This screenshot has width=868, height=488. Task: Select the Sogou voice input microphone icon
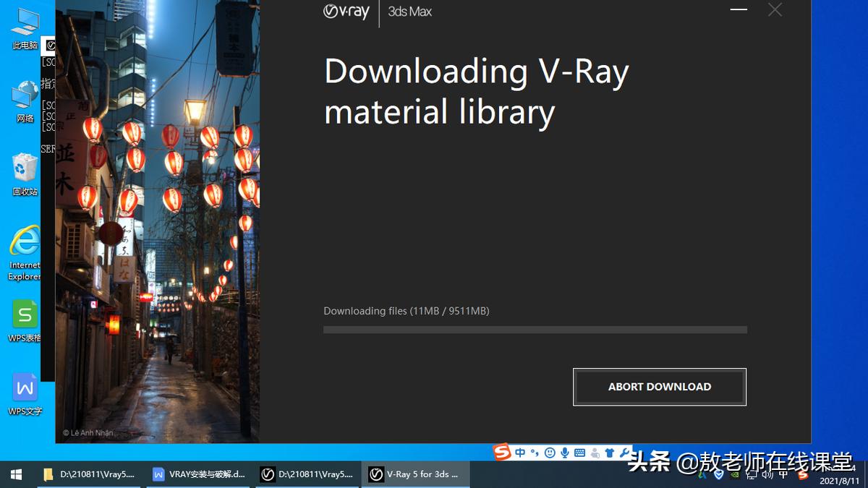566,453
